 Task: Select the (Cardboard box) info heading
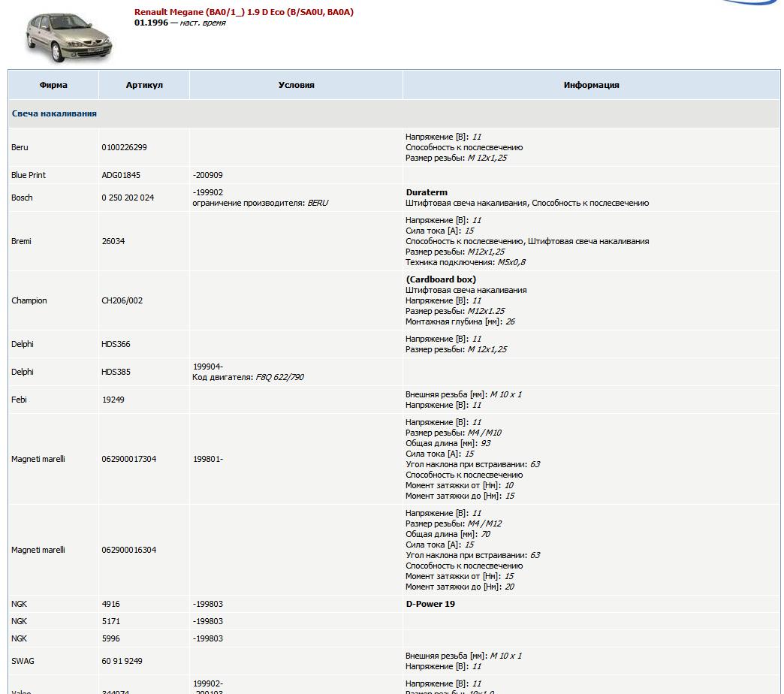[x=441, y=279]
